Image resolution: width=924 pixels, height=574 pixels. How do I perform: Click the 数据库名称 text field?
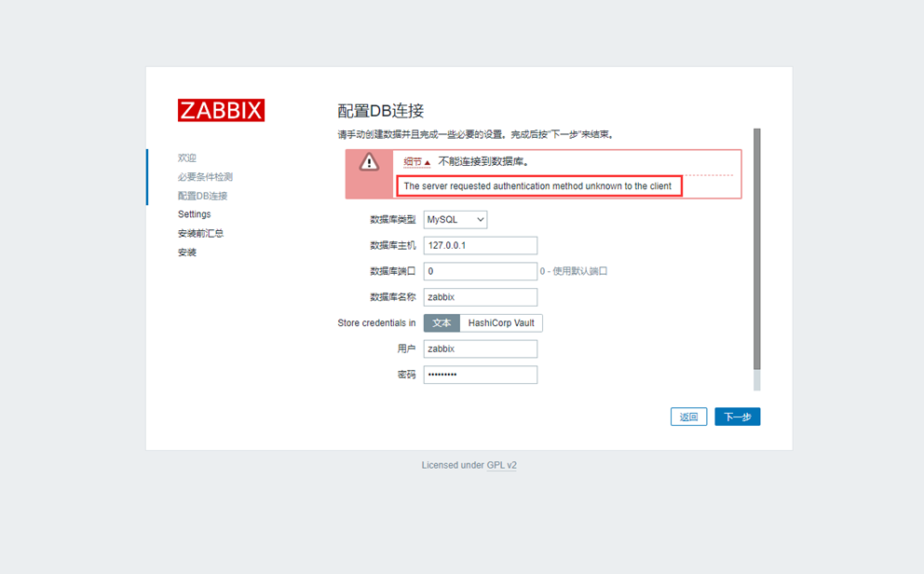pos(481,297)
